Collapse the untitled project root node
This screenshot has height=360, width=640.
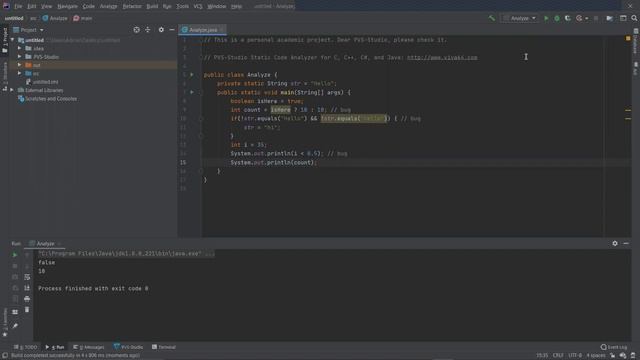click(12, 40)
